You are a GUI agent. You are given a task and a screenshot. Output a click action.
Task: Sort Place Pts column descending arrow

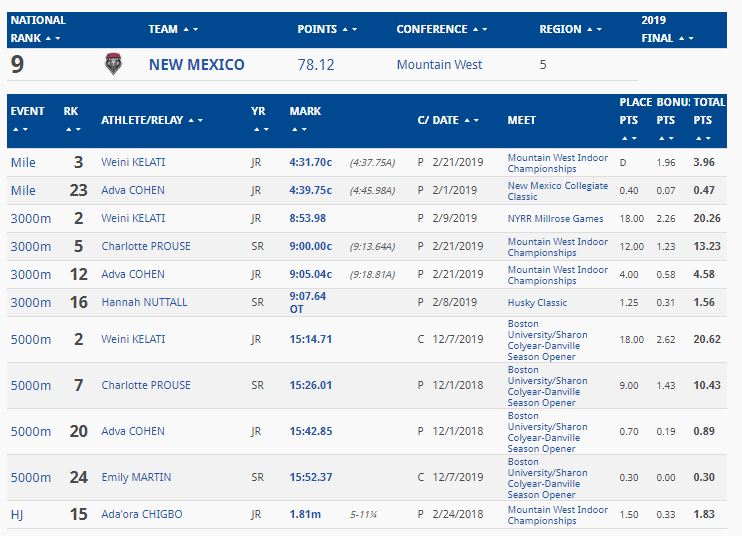(x=634, y=138)
